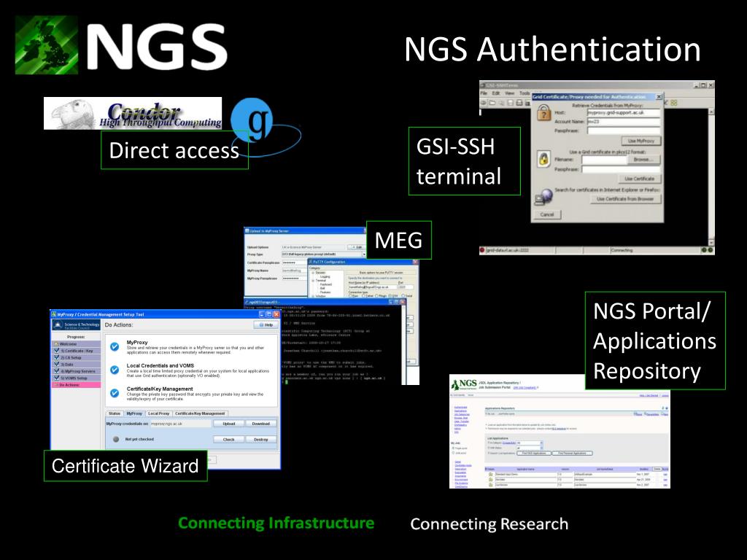The height and width of the screenshot is (560, 747).
Task: Open the Tools menu in GSI-SSHTerm
Action: click(524, 93)
